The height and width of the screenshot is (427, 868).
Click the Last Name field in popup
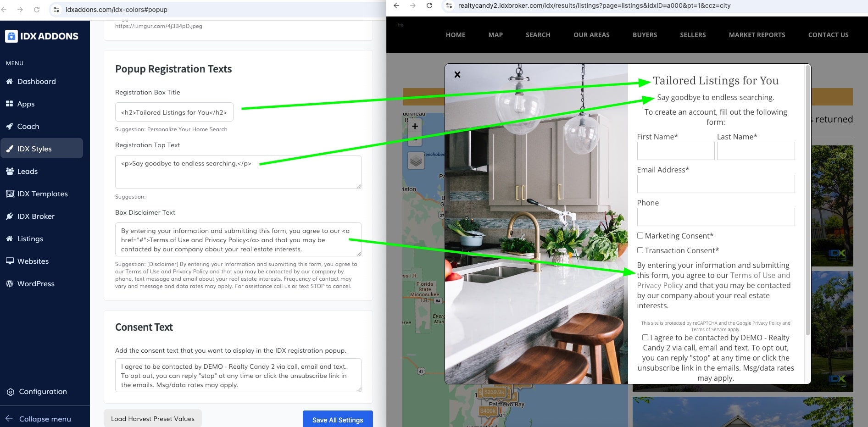(756, 151)
